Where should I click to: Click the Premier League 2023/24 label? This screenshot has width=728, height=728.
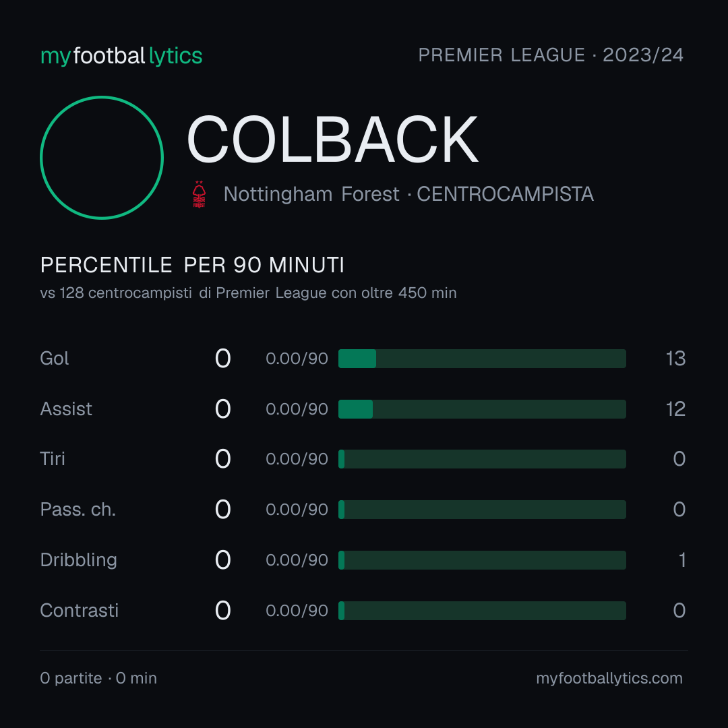[551, 55]
